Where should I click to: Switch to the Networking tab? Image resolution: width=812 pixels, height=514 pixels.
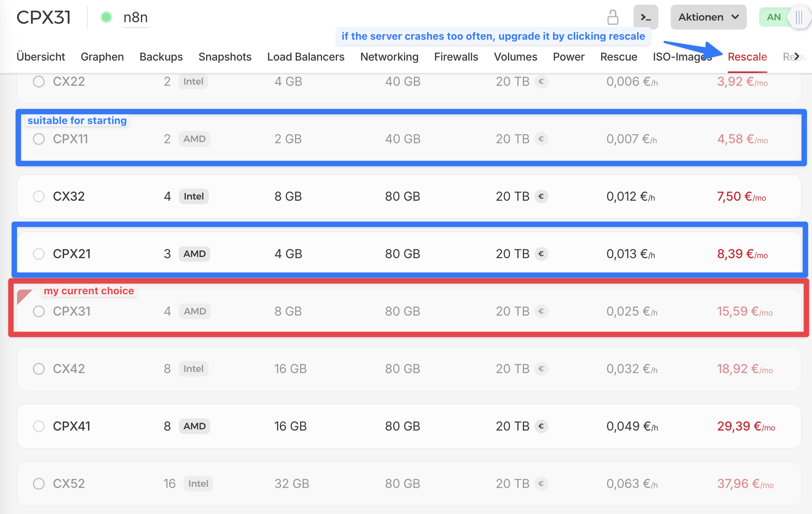pos(389,57)
